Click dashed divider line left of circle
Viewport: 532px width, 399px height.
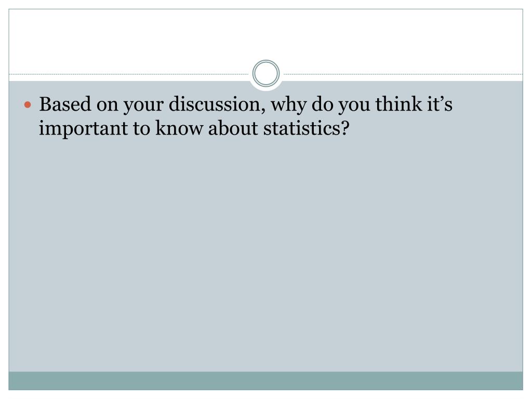(129, 74)
